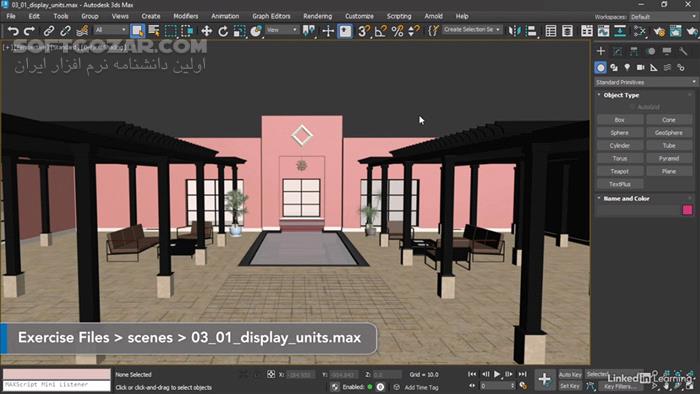Click the Mirror tool icon
700x394 pixels.
[515, 31]
